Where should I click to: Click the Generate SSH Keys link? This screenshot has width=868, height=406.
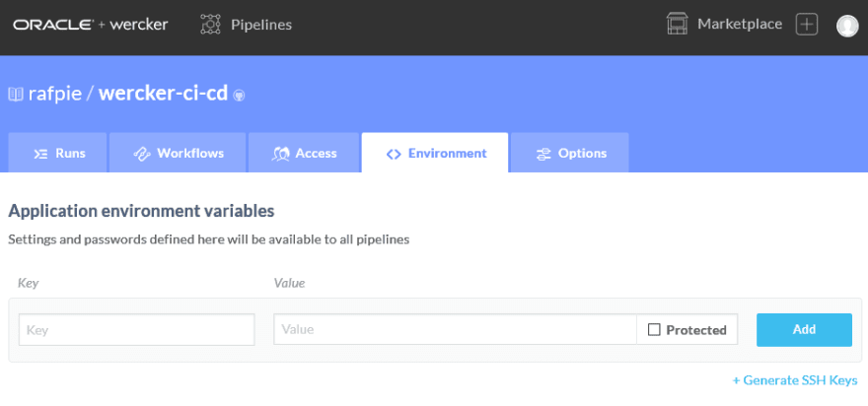tap(795, 380)
